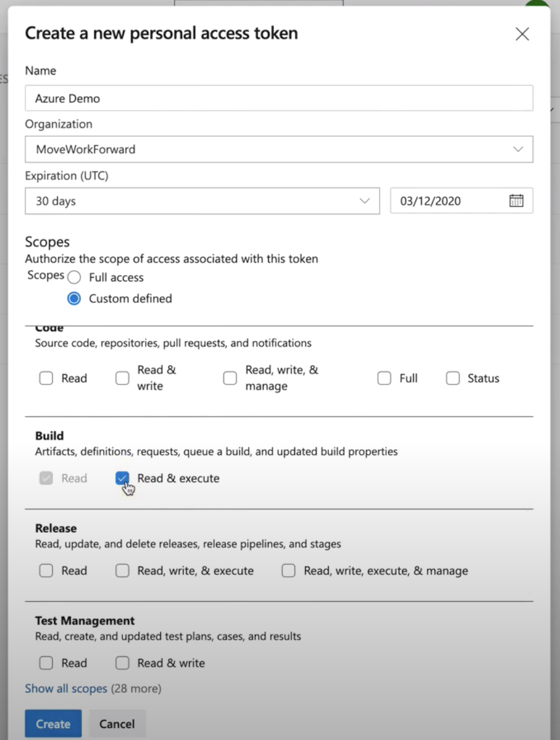The height and width of the screenshot is (740, 560).
Task: Enable Code Read checkbox
Action: pyautogui.click(x=46, y=378)
